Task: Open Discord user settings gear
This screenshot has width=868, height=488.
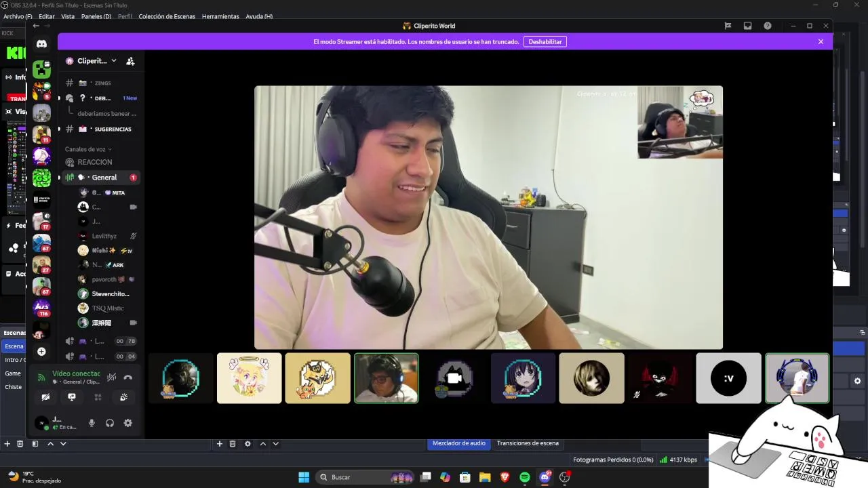Action: click(x=127, y=423)
